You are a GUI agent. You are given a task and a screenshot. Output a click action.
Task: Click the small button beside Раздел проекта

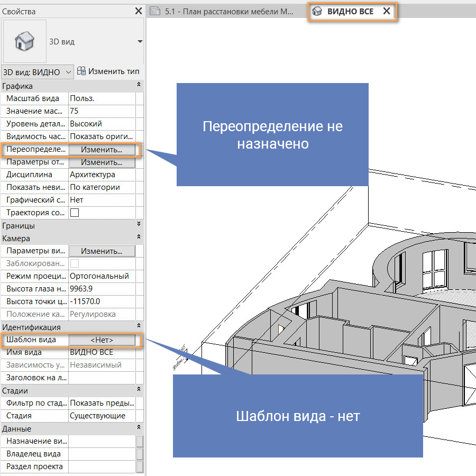(140, 467)
